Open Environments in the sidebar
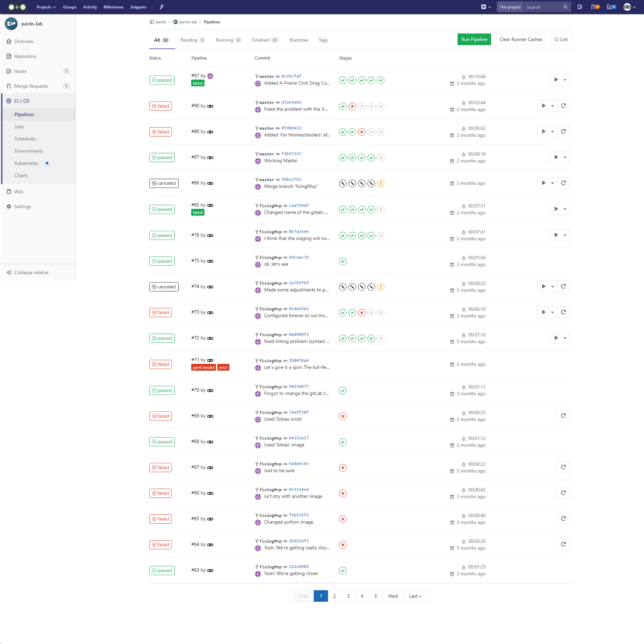The image size is (644, 644). tap(29, 151)
